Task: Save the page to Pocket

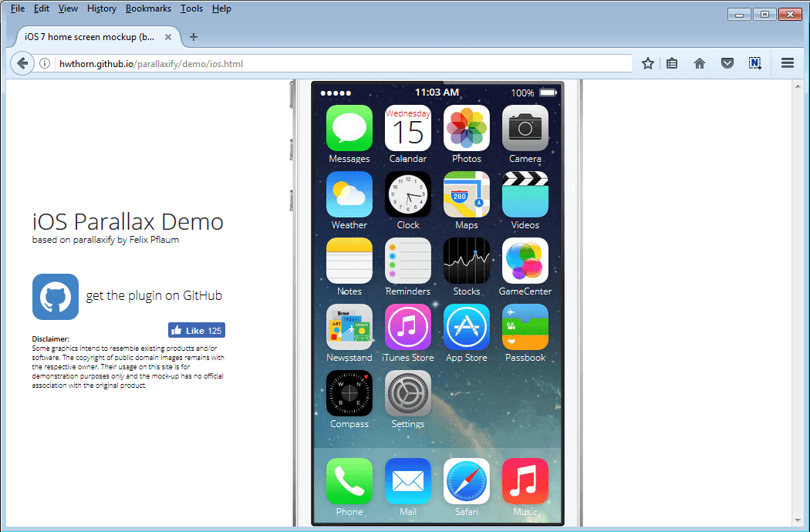Action: (x=727, y=62)
